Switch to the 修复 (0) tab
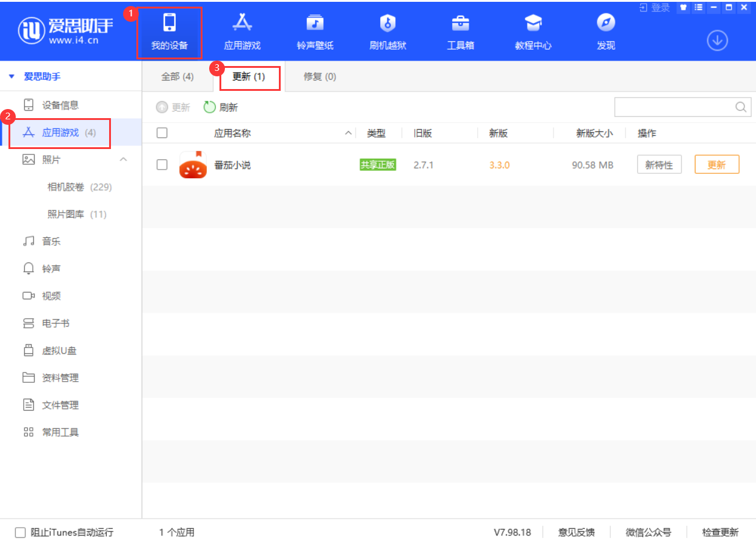This screenshot has width=756, height=544. pyautogui.click(x=318, y=77)
